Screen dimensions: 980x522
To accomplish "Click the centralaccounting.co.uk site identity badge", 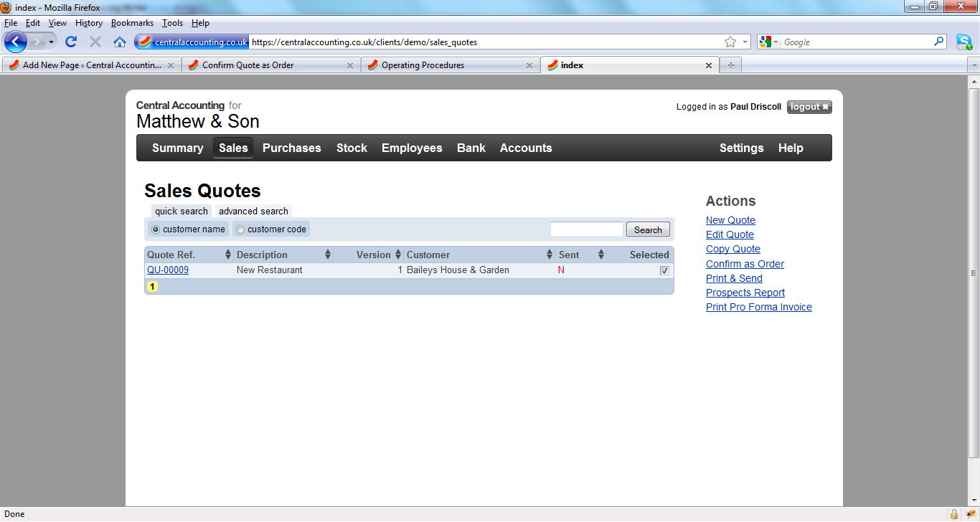I will click(192, 42).
